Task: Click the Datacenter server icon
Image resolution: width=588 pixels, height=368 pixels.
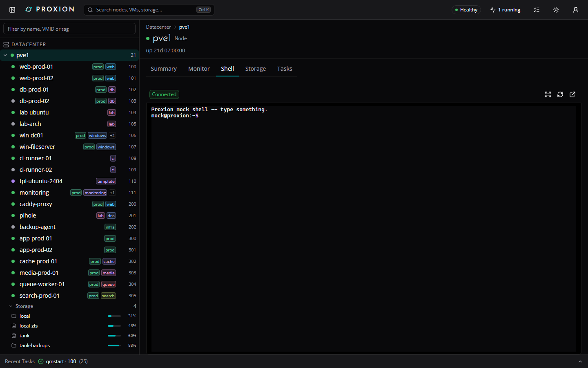Action: tap(6, 44)
